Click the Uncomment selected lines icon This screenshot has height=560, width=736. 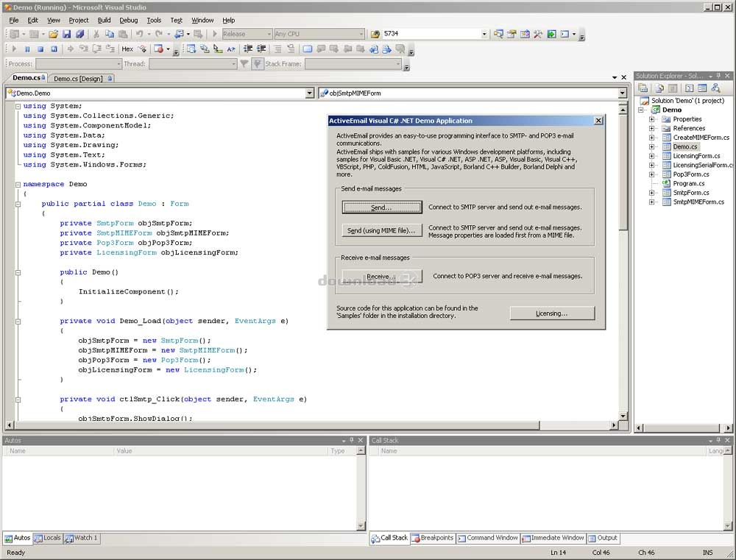point(291,49)
